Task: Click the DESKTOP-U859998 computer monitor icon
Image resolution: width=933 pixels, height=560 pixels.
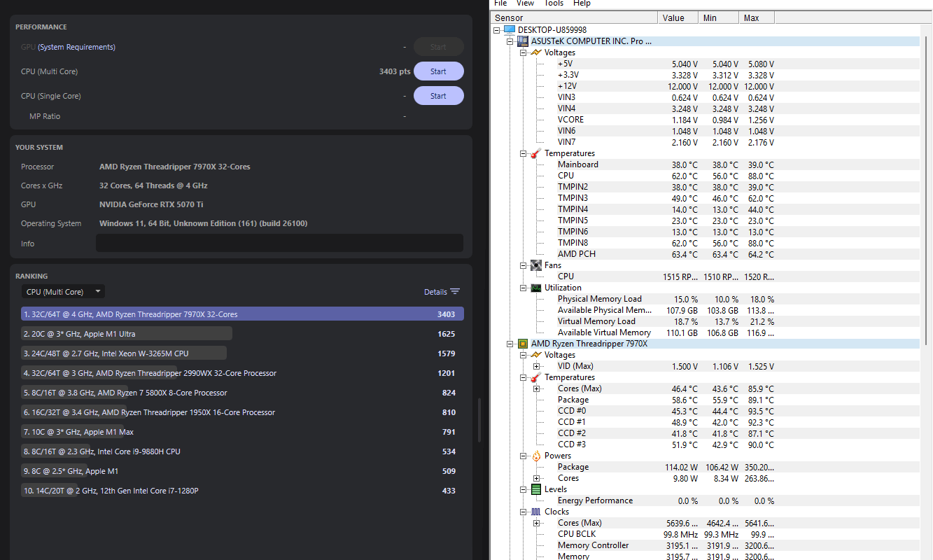Action: [509, 30]
